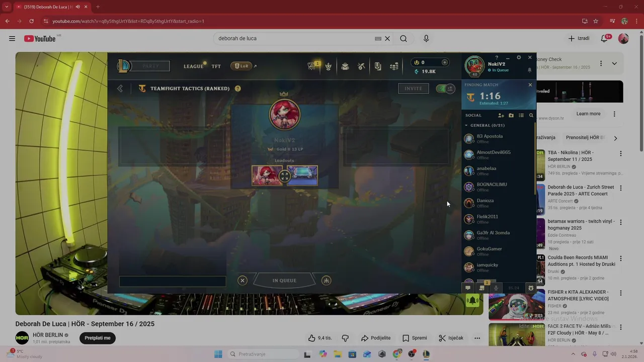Open the League chat bubble icon
This screenshot has width=644, height=362.
(x=468, y=288)
